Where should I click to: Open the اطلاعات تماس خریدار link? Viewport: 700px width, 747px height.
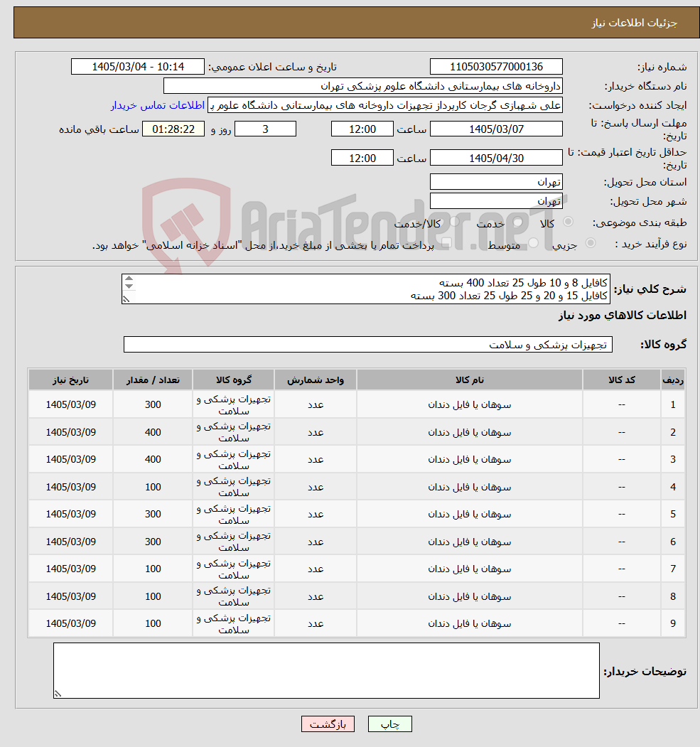[x=158, y=105]
